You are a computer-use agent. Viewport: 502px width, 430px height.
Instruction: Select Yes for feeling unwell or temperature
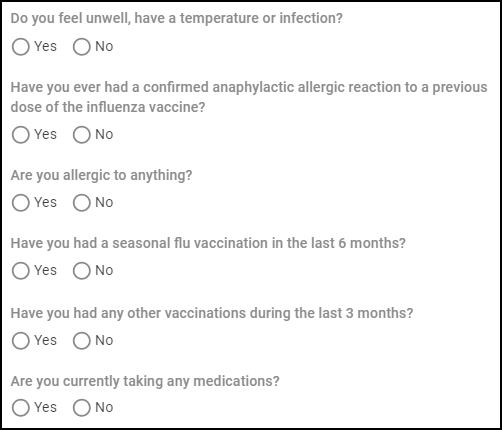[21, 47]
